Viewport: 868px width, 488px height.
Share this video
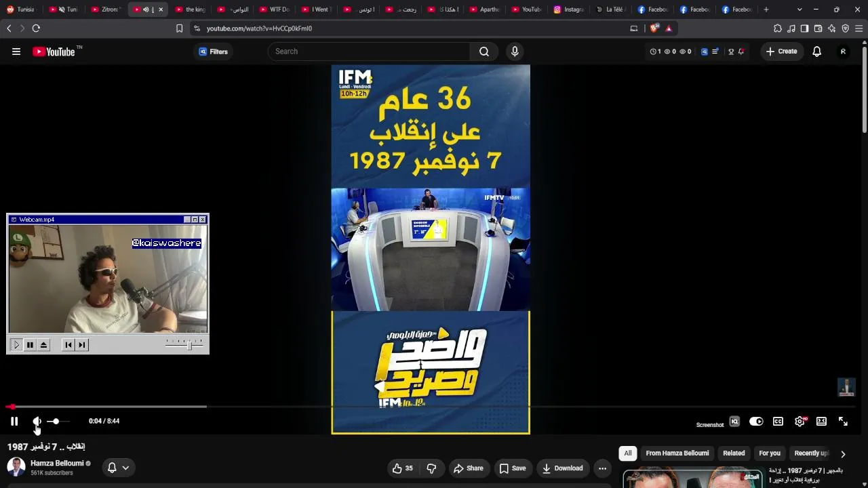click(469, 468)
